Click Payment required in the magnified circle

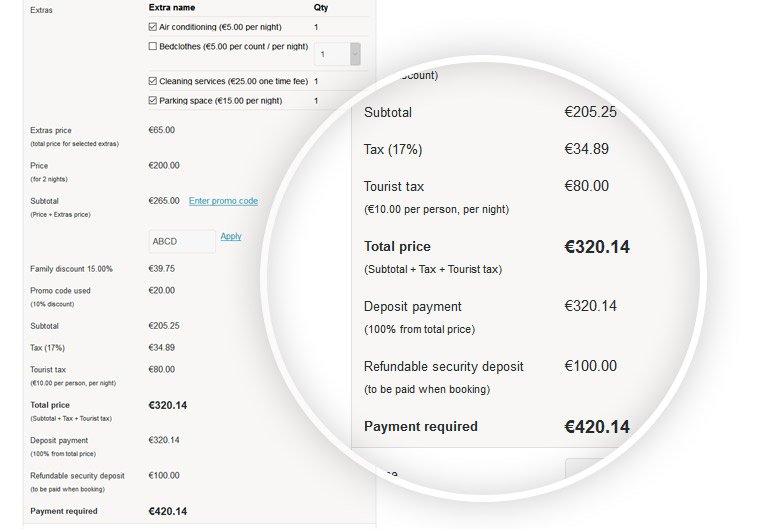(x=421, y=426)
